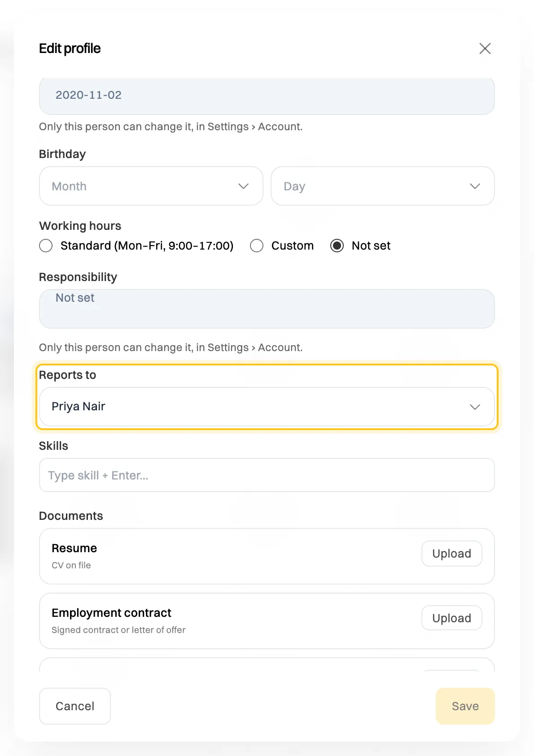Click the Skills label
534x756 pixels.
(53, 446)
